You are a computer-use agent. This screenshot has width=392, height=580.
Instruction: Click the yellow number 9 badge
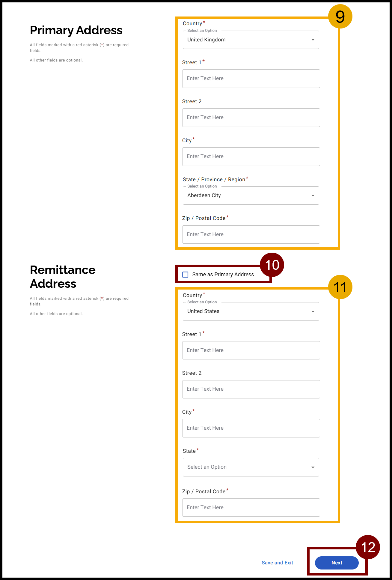tap(340, 17)
